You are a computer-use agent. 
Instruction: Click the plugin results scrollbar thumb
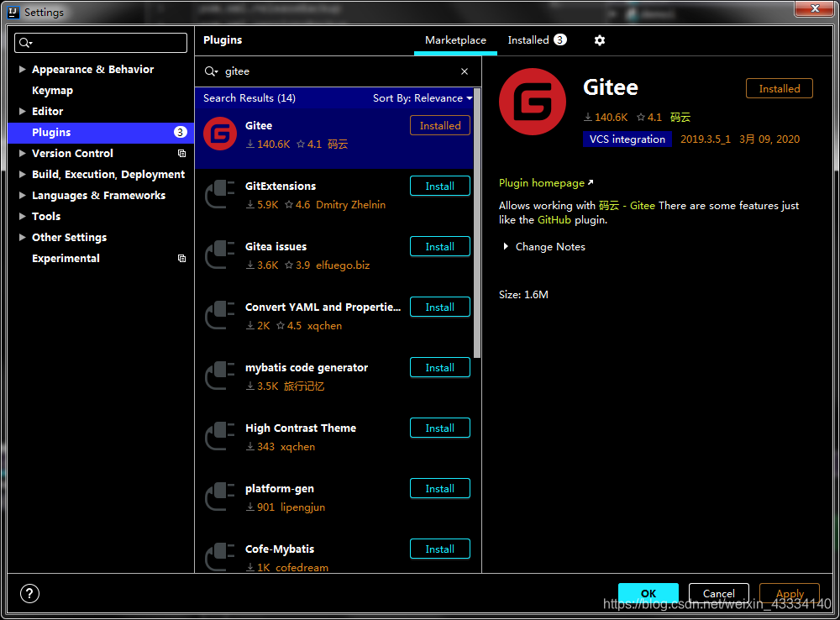477,223
